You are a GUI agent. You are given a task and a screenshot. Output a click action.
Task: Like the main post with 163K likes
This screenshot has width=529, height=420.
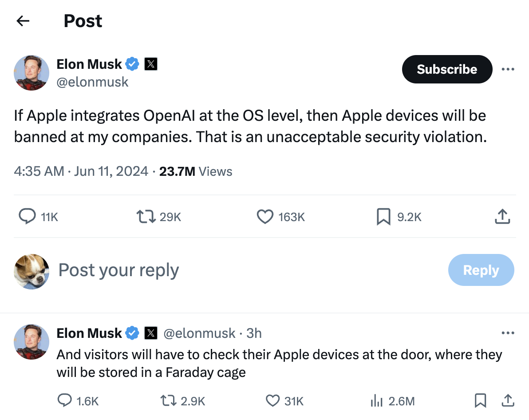point(265,217)
